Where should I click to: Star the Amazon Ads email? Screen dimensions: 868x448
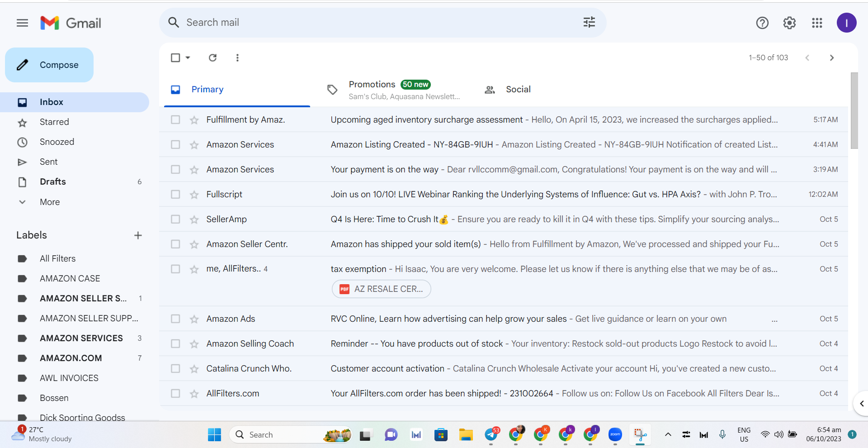pyautogui.click(x=194, y=319)
